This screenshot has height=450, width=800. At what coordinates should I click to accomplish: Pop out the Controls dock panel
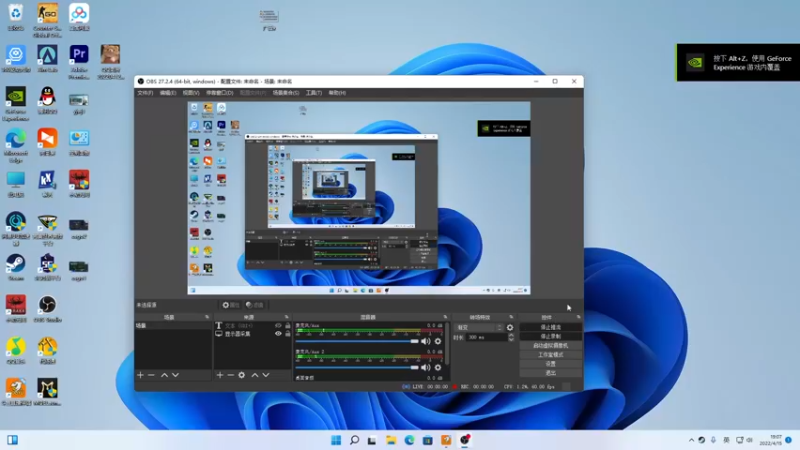(x=578, y=317)
